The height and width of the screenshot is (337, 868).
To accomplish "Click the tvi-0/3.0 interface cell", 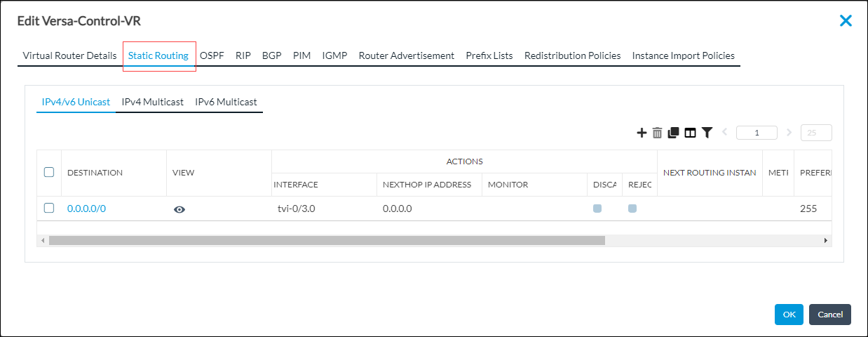I will point(297,209).
